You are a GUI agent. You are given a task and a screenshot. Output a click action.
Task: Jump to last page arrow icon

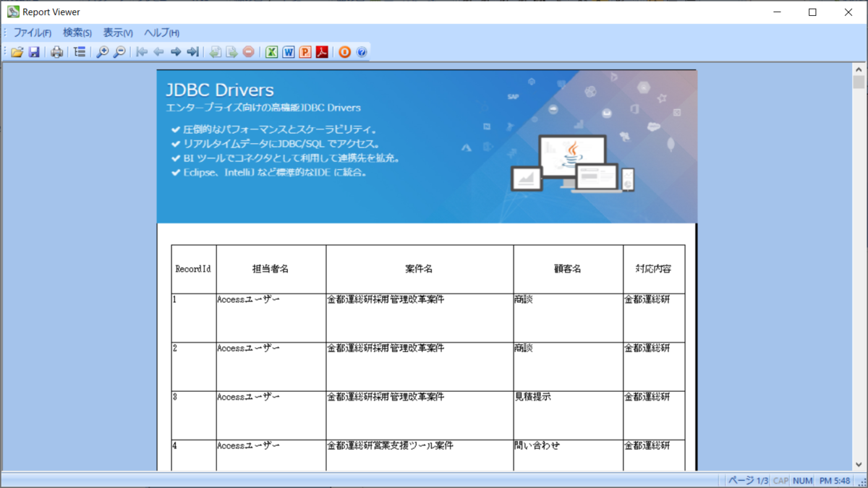pos(192,52)
